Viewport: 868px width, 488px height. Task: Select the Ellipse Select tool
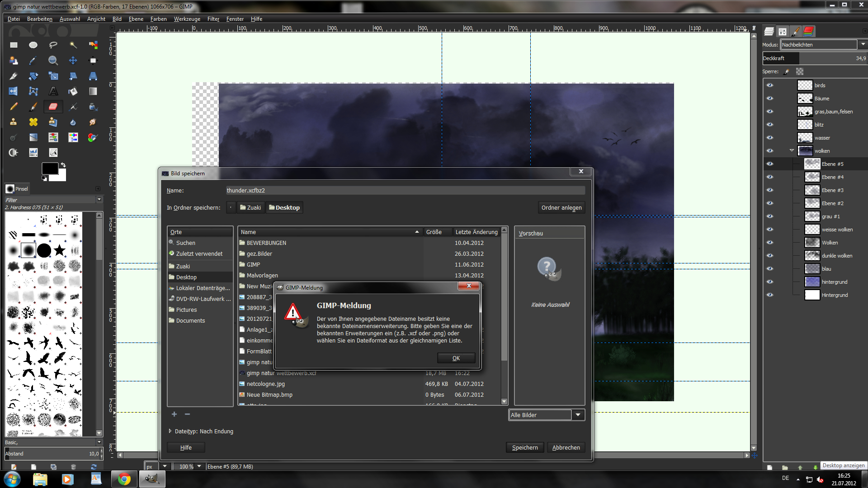33,45
